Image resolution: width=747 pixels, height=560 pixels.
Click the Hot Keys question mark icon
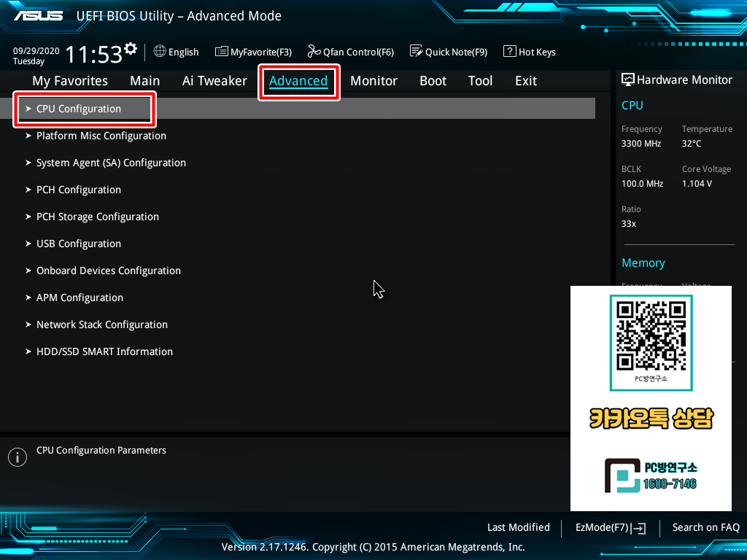tap(509, 51)
